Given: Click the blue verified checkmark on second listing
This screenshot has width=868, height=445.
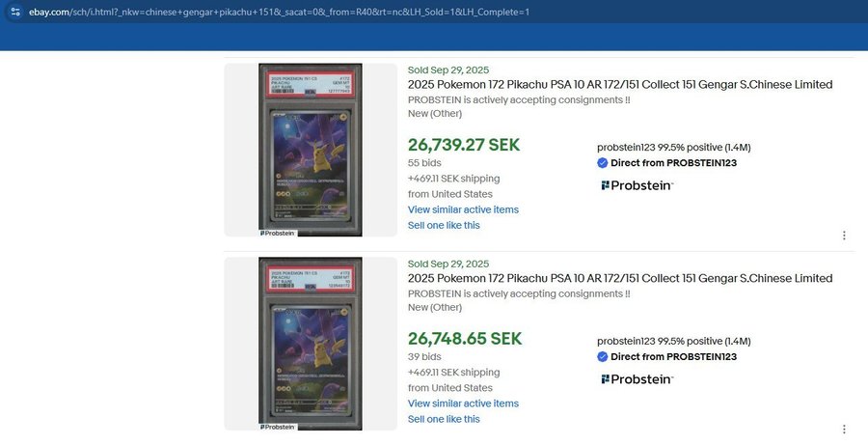Looking at the screenshot, I should coord(603,357).
